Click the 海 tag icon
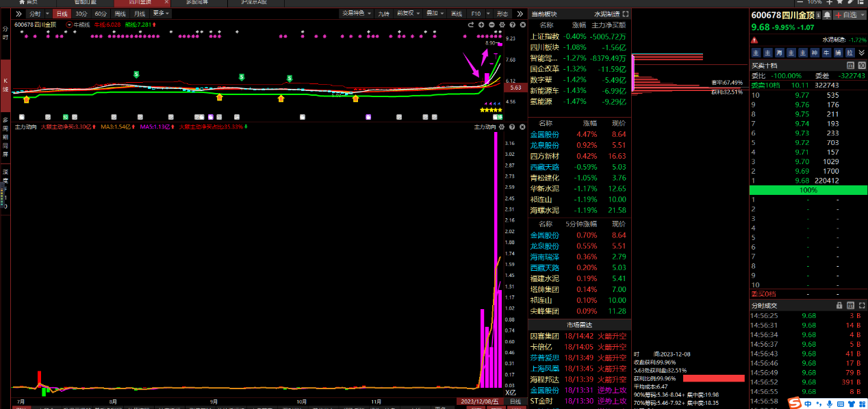868x409 pixels. [x=780, y=53]
